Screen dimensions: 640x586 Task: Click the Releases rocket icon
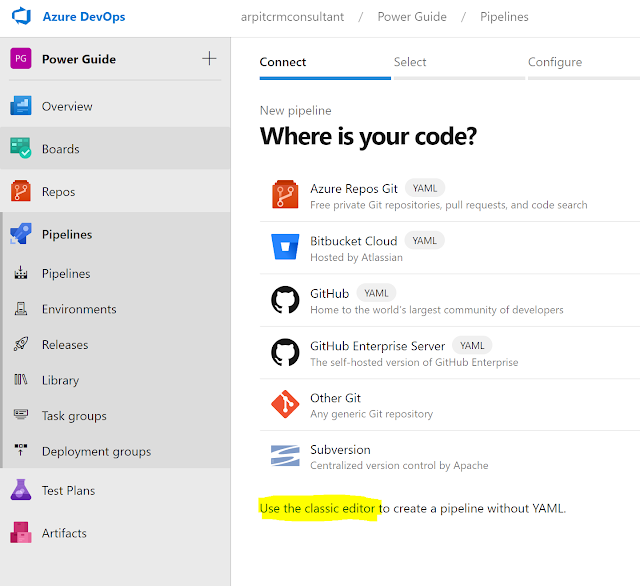point(21,344)
